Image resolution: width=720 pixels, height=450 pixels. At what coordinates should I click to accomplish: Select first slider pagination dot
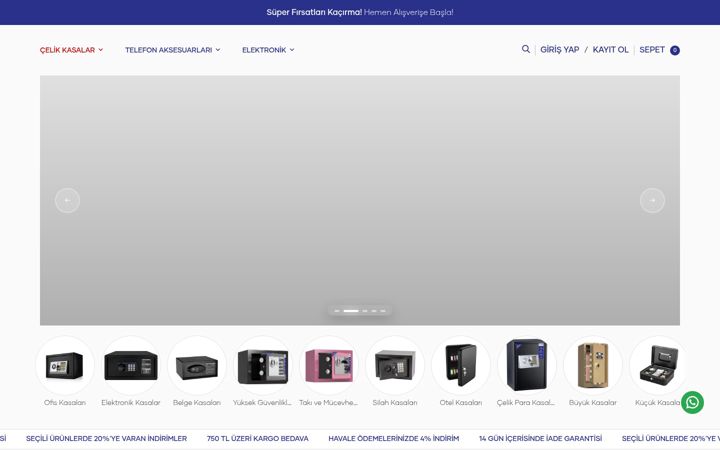[x=337, y=311]
